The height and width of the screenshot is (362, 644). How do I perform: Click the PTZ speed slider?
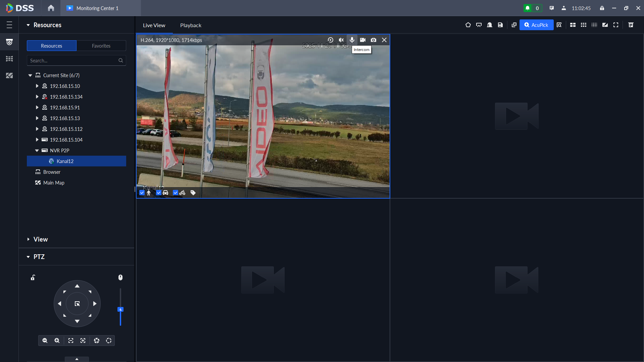point(120,309)
